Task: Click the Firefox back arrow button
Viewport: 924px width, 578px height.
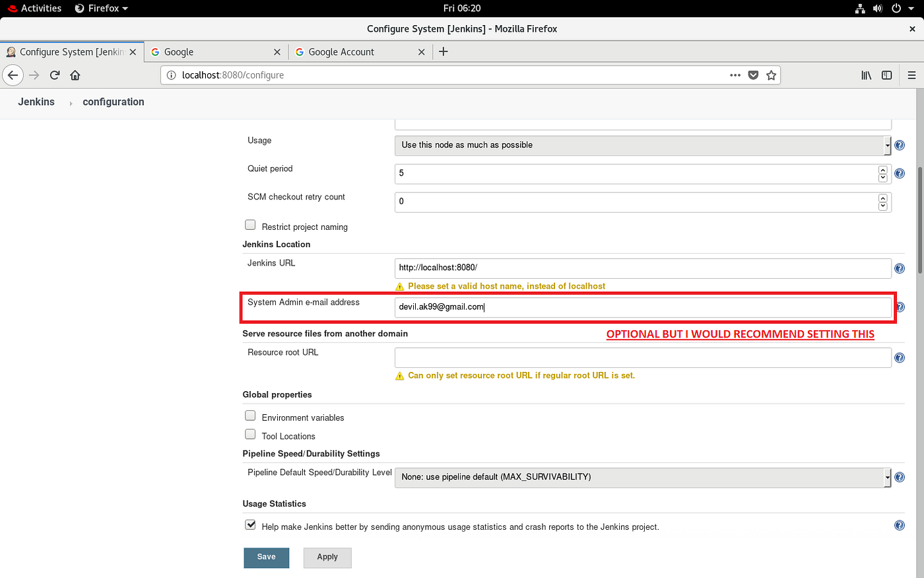Action: (13, 75)
